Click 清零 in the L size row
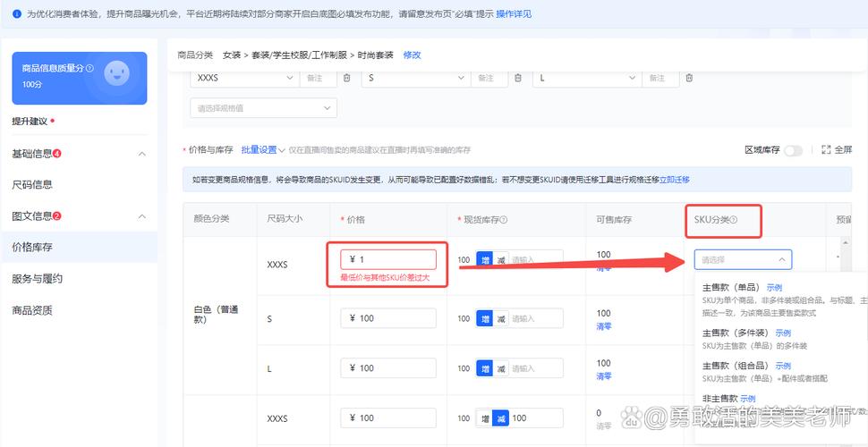Screen dimensions: 868x447 pyautogui.click(x=604, y=376)
